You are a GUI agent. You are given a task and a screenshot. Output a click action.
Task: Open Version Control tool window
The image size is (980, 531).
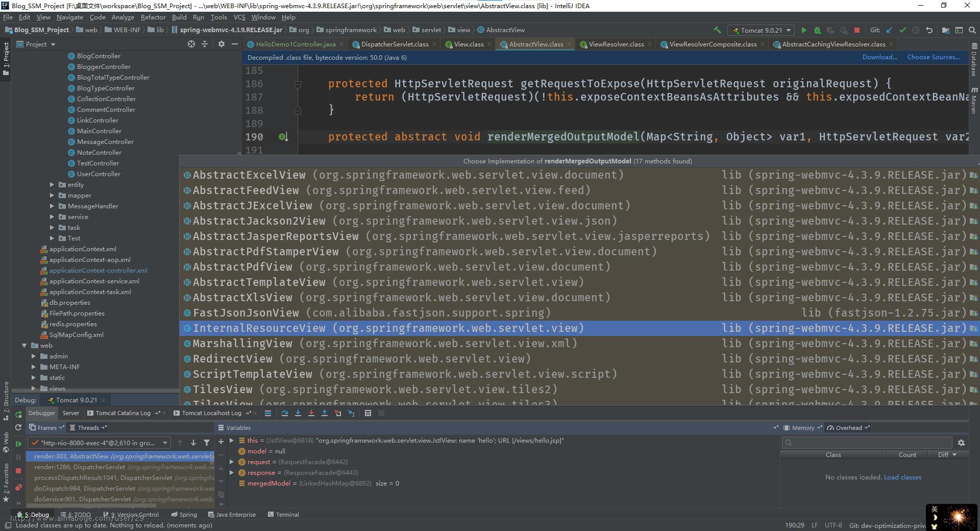[131, 515]
